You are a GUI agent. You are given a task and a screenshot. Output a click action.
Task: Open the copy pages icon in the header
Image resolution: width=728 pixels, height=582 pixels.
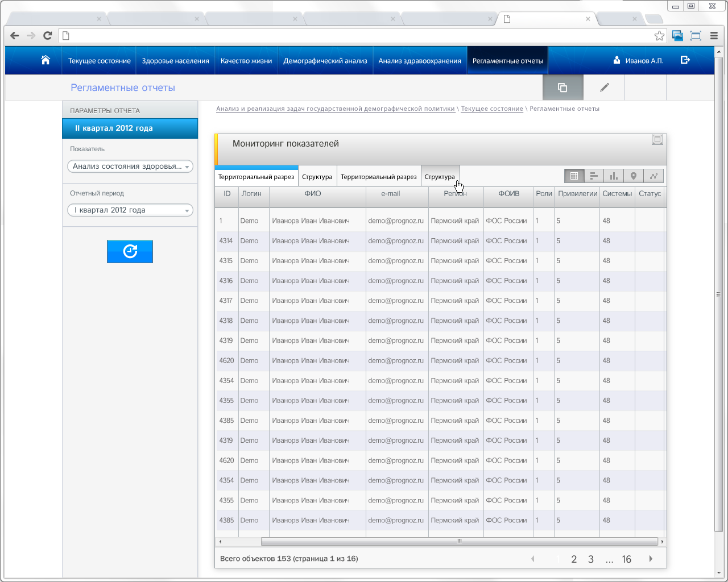pyautogui.click(x=562, y=88)
